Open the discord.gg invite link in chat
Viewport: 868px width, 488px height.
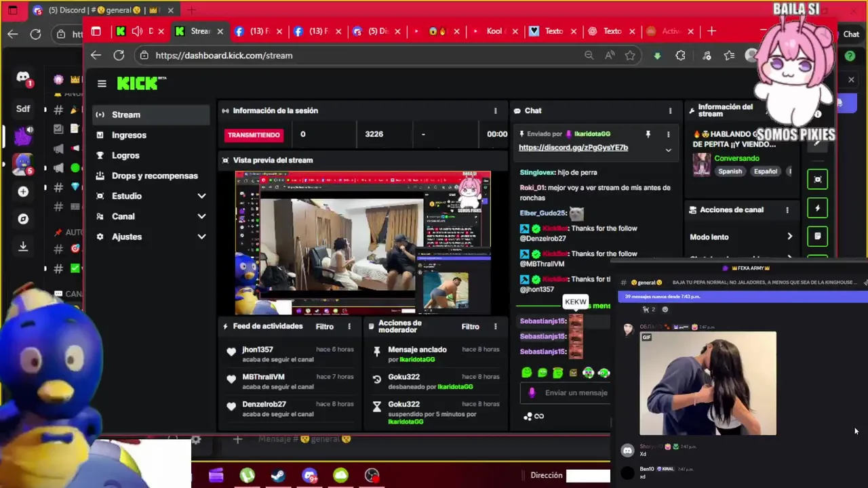click(x=573, y=147)
